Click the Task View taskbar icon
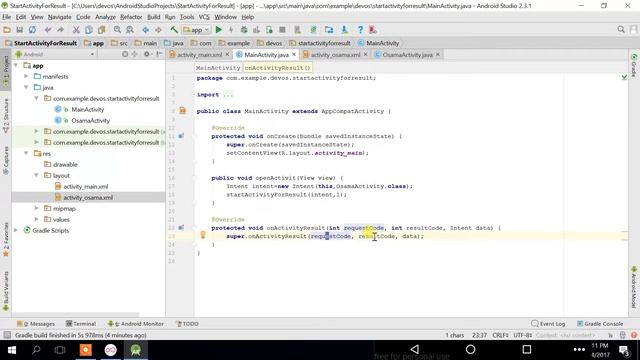640x360 pixels. 60,350
